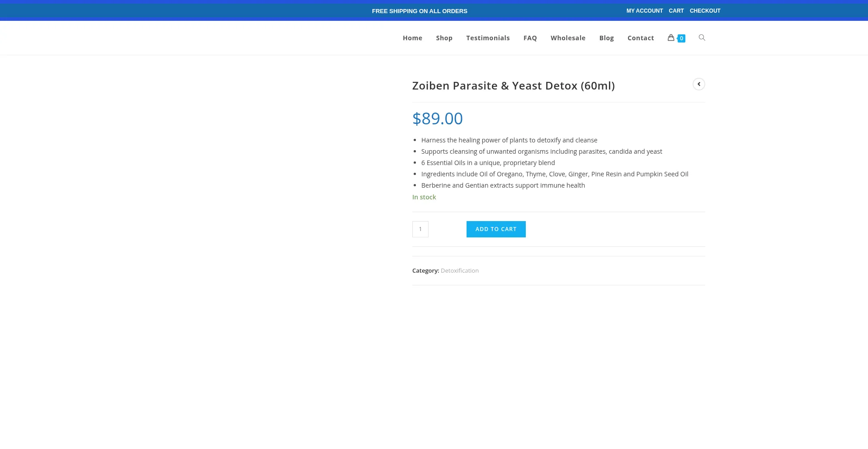Image resolution: width=868 pixels, height=449 pixels.
Task: Open the Detoxification category link
Action: (x=459, y=271)
